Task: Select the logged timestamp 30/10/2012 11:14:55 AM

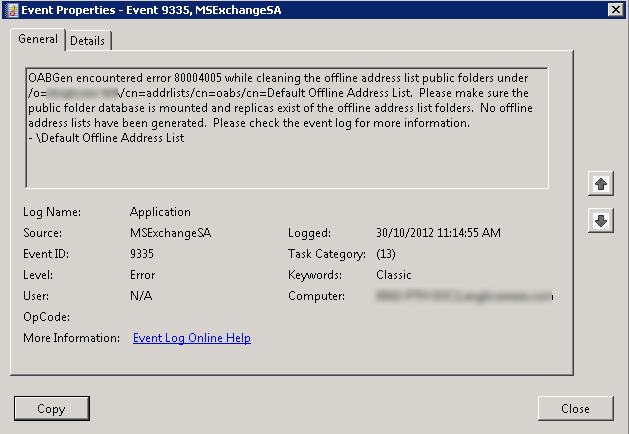Action: pos(438,233)
